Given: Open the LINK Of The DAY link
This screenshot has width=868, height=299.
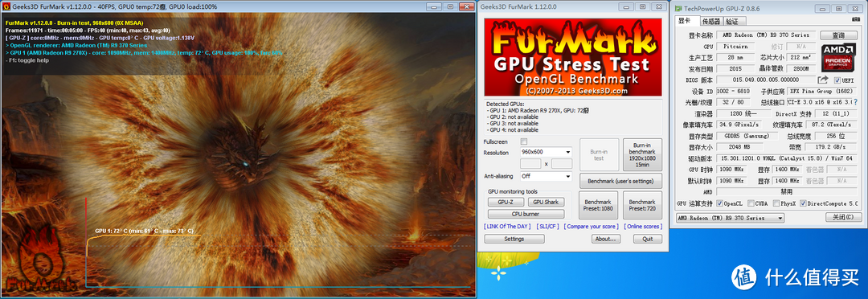Looking at the screenshot, I should pyautogui.click(x=508, y=227).
